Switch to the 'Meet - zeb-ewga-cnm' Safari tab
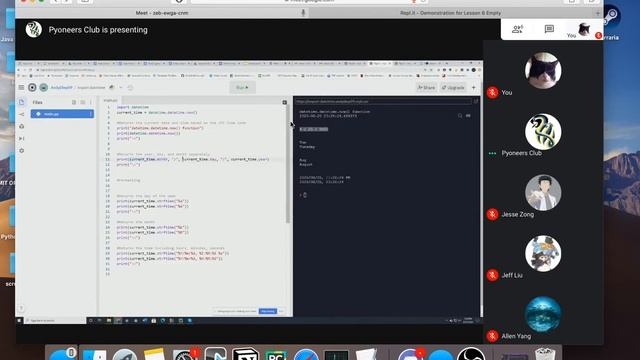The image size is (640, 360). (x=162, y=13)
